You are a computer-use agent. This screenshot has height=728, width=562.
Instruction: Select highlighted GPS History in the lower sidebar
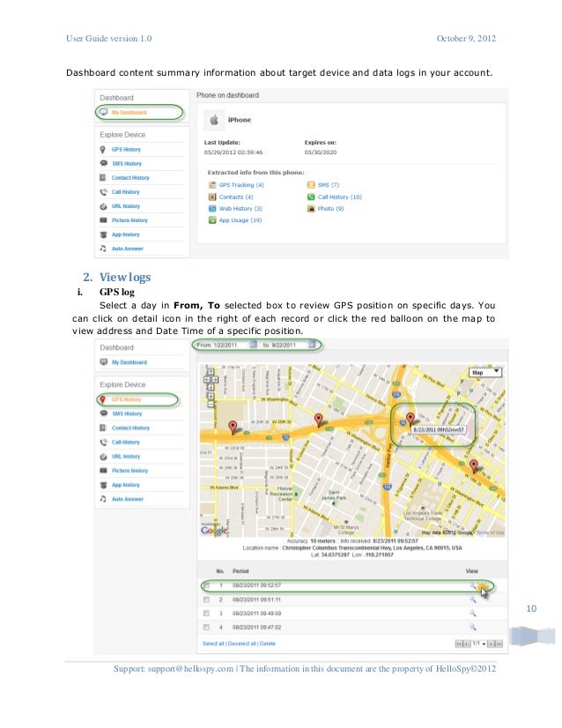coord(126,399)
